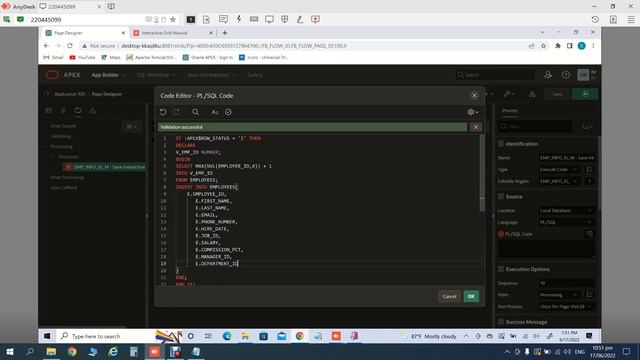The height and width of the screenshot is (360, 640).
Task: Expand PL/SQL Code editor button in properties
Action: coord(589,234)
